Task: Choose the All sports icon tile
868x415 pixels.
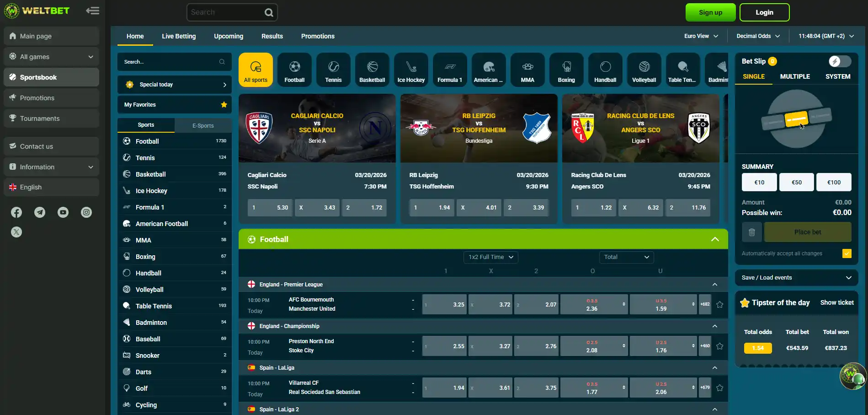Action: click(x=256, y=70)
